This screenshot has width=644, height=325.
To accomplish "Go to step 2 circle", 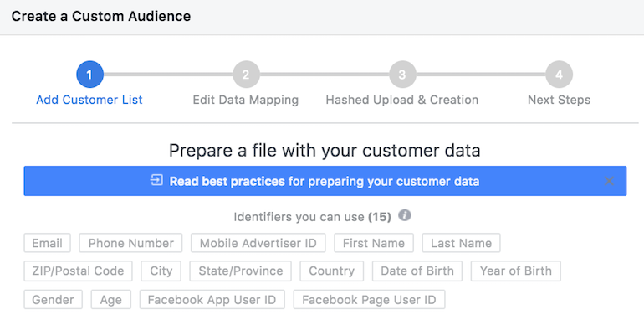I will point(246,75).
